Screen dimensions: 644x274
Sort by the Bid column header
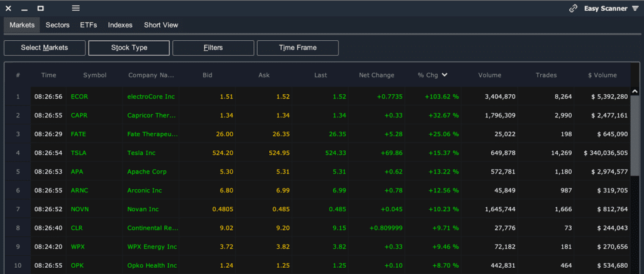(x=208, y=75)
